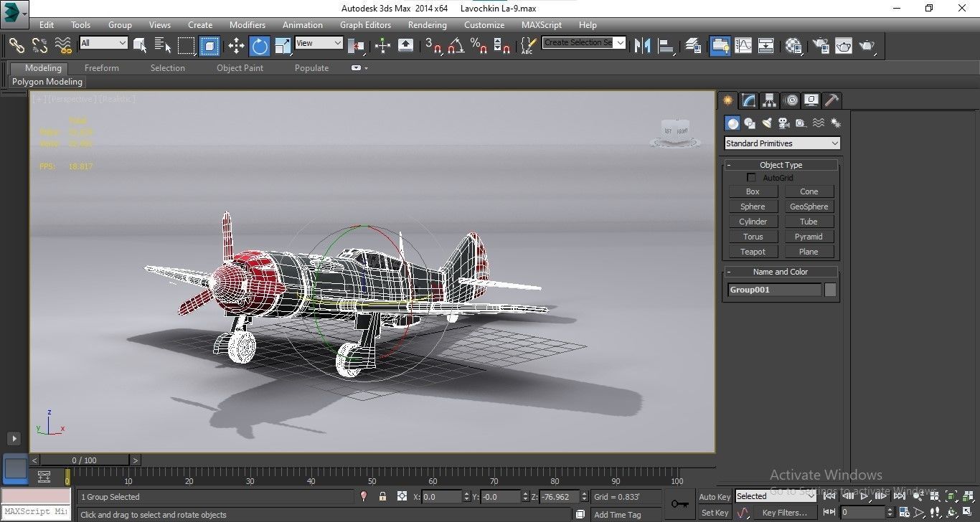Image resolution: width=980 pixels, height=522 pixels.
Task: Toggle the Angle Snap button
Action: point(456,46)
